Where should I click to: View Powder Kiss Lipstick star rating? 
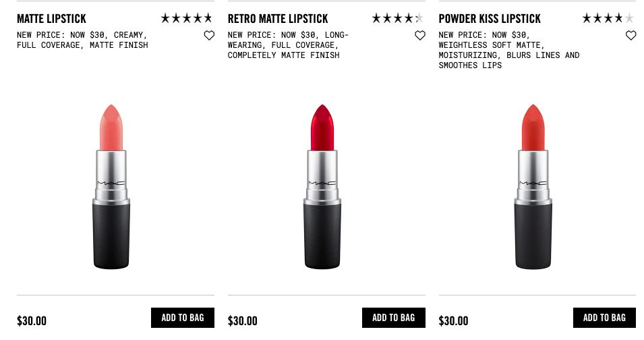pos(608,18)
